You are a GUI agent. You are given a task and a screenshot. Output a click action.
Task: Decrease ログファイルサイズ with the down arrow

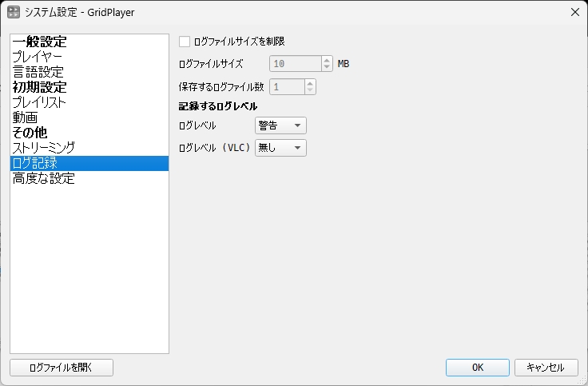pos(327,67)
